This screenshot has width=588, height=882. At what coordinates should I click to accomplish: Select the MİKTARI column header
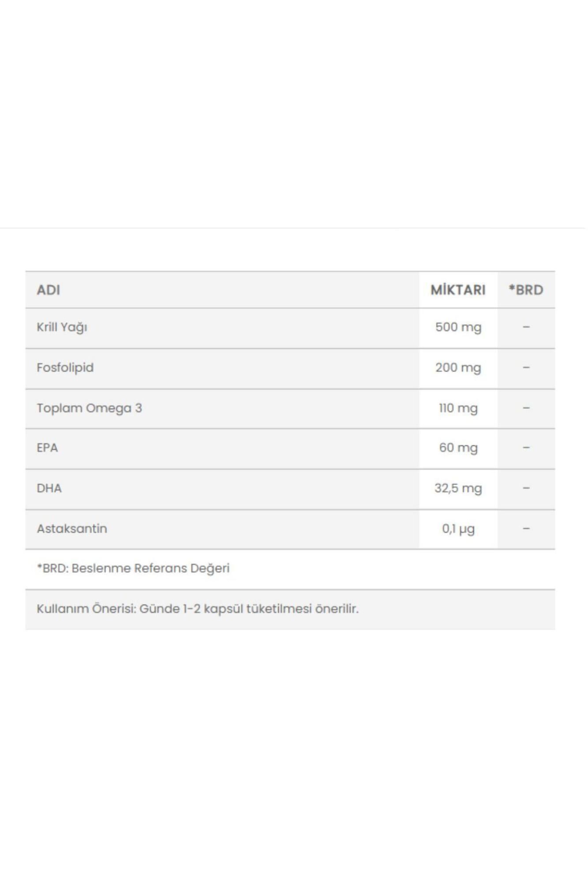(x=458, y=290)
